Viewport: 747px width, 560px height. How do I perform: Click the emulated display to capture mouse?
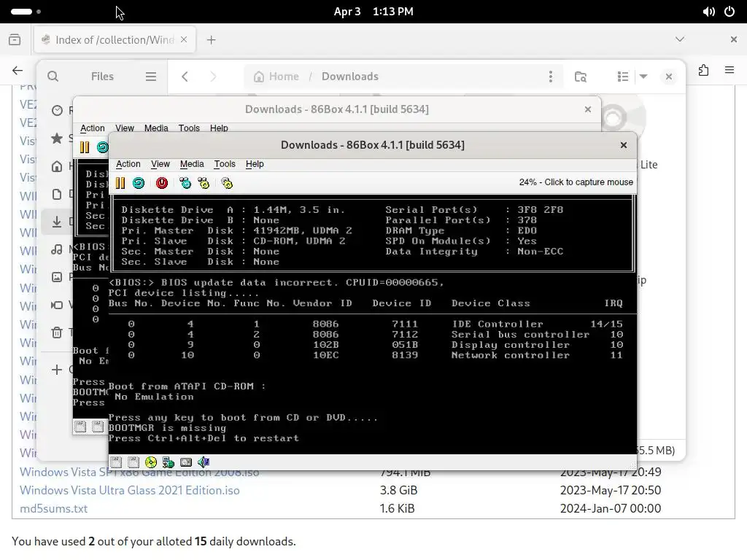373,324
